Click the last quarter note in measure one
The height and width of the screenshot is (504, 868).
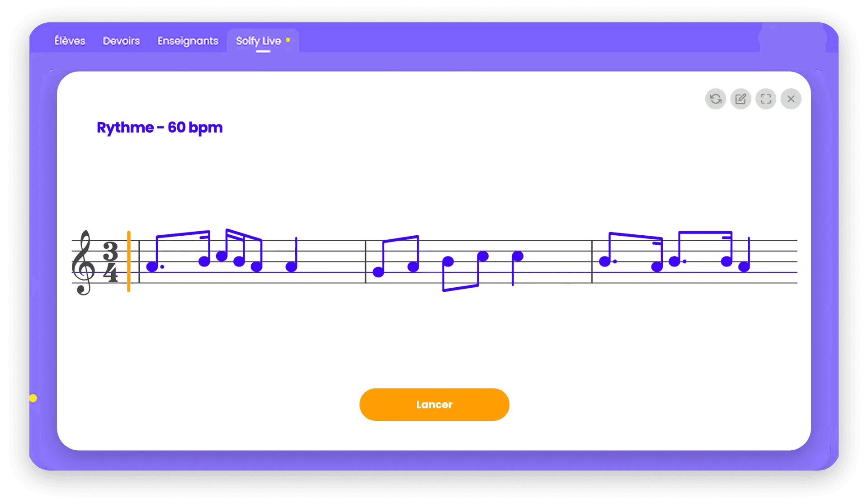coord(292,255)
